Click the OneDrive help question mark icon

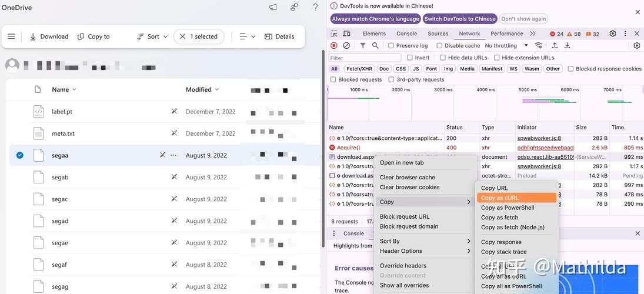coord(315,8)
